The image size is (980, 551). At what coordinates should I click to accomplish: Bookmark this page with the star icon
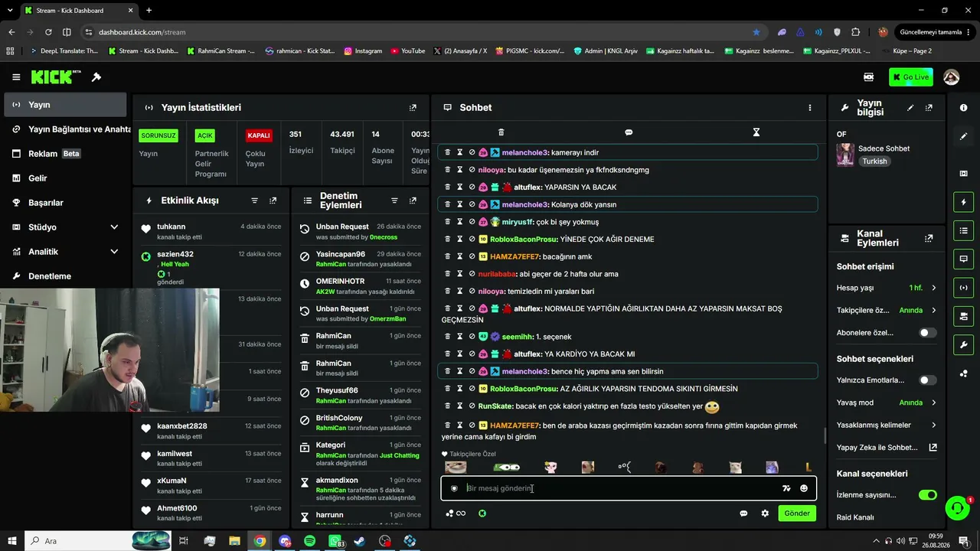tap(756, 32)
